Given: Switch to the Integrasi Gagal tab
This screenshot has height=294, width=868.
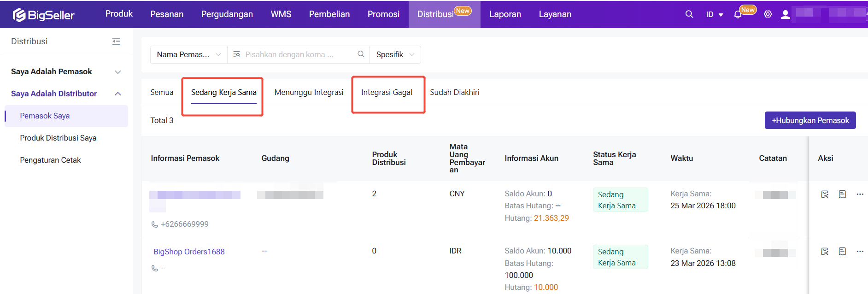Looking at the screenshot, I should pos(387,92).
